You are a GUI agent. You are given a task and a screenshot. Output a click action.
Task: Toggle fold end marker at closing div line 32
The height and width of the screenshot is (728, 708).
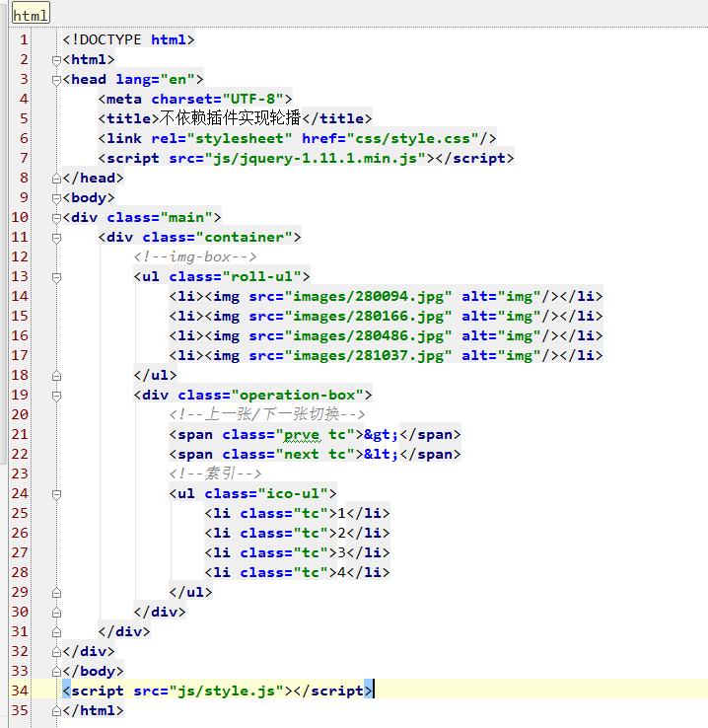coord(56,652)
